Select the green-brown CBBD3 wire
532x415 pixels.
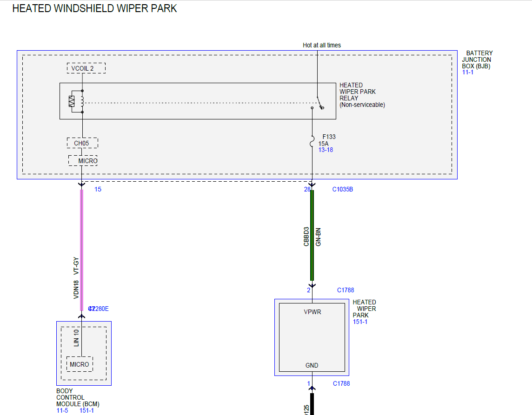(312, 235)
